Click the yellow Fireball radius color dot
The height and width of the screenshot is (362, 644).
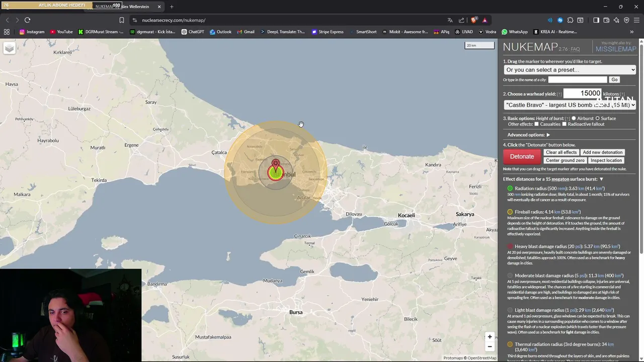click(510, 212)
